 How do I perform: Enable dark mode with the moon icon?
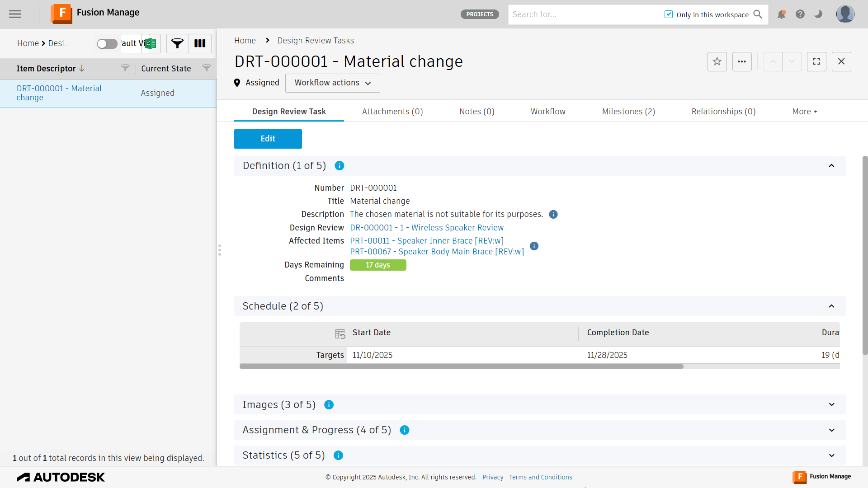(x=818, y=14)
